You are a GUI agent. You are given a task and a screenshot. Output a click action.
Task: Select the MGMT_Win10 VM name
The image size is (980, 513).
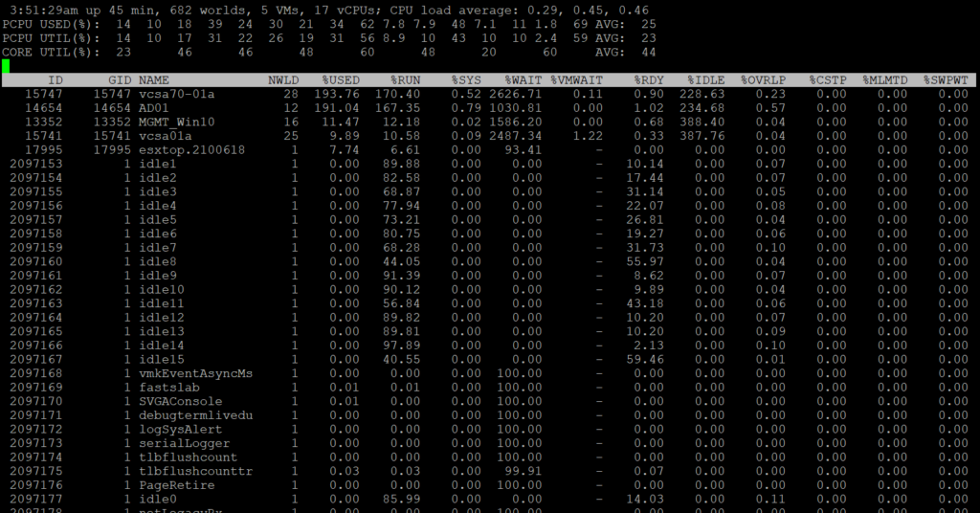tap(177, 122)
